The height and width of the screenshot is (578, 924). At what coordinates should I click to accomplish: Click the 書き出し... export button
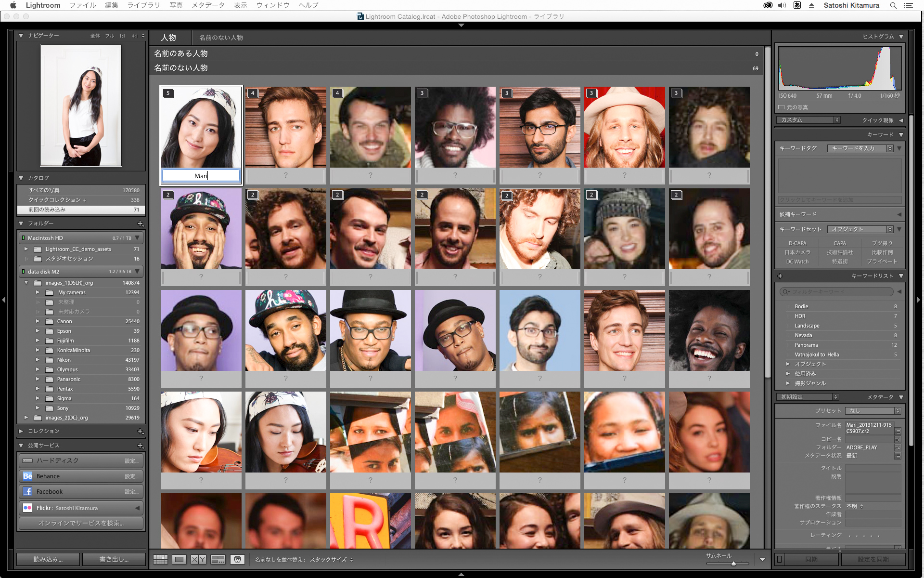coord(114,559)
